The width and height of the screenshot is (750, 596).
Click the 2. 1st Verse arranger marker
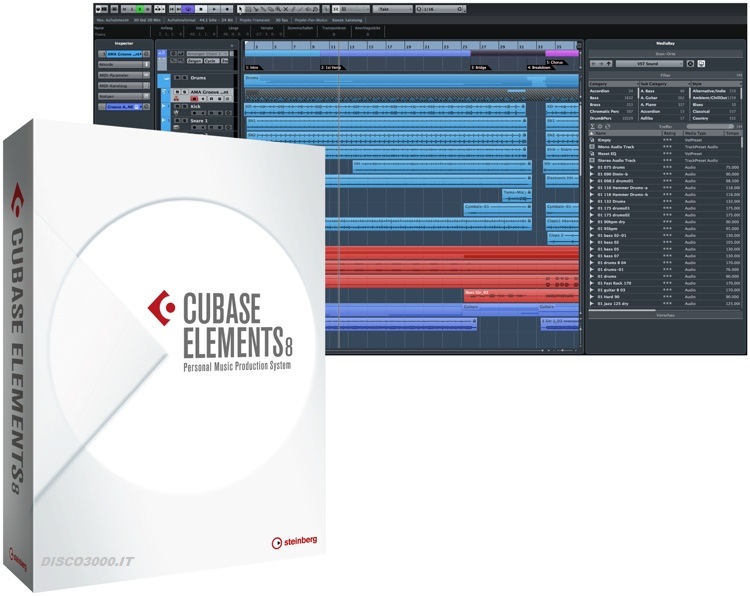(331, 67)
